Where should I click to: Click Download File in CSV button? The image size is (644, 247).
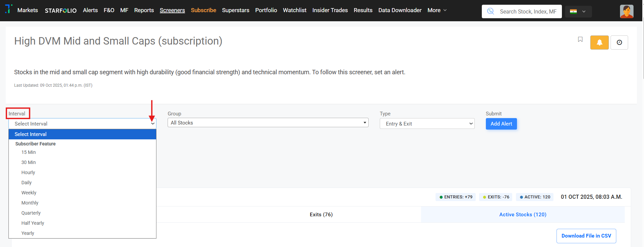pyautogui.click(x=586, y=236)
